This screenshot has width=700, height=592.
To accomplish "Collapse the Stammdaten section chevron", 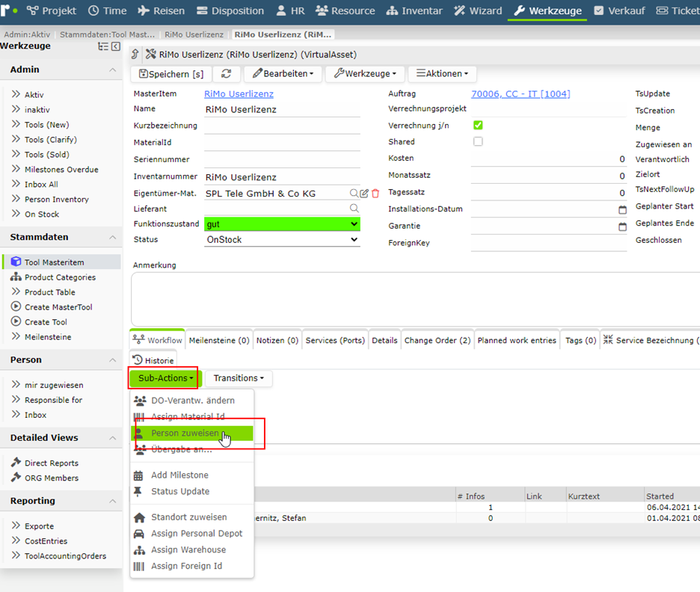I will (112, 238).
